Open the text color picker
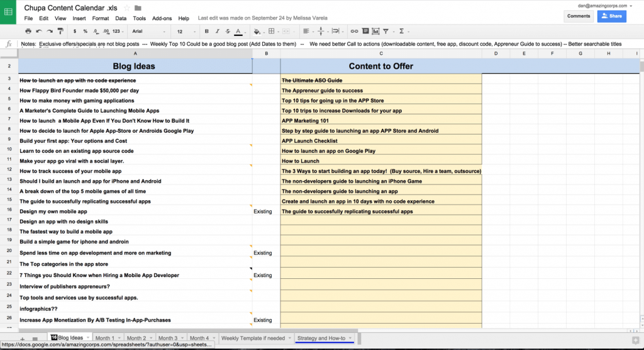Image resolution: width=644 pixels, height=350 pixels. [x=240, y=31]
